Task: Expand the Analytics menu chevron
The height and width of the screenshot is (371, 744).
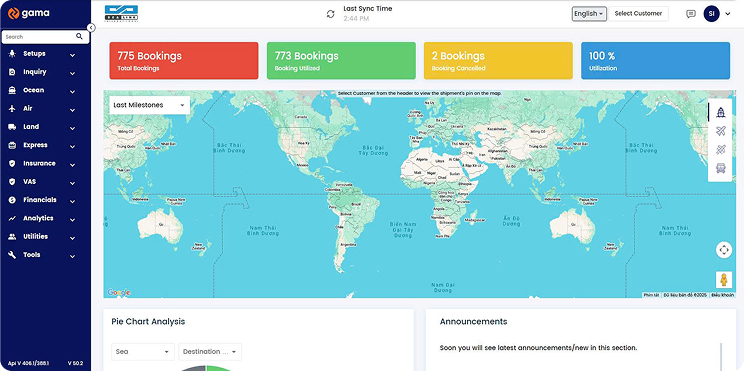Action: tap(72, 220)
